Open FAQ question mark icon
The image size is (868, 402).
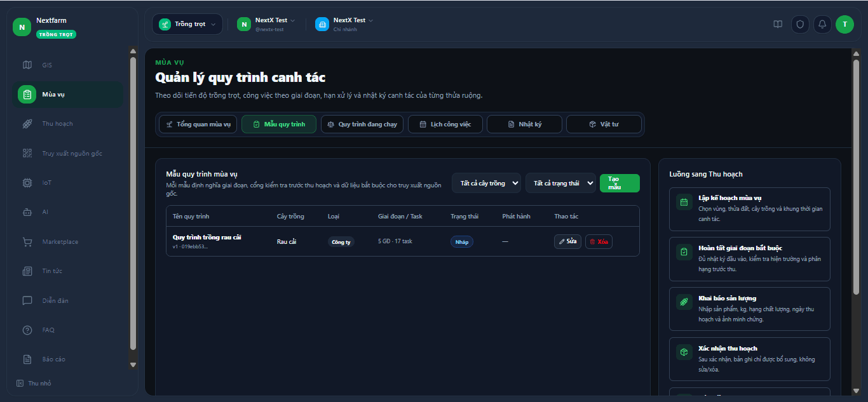[27, 330]
